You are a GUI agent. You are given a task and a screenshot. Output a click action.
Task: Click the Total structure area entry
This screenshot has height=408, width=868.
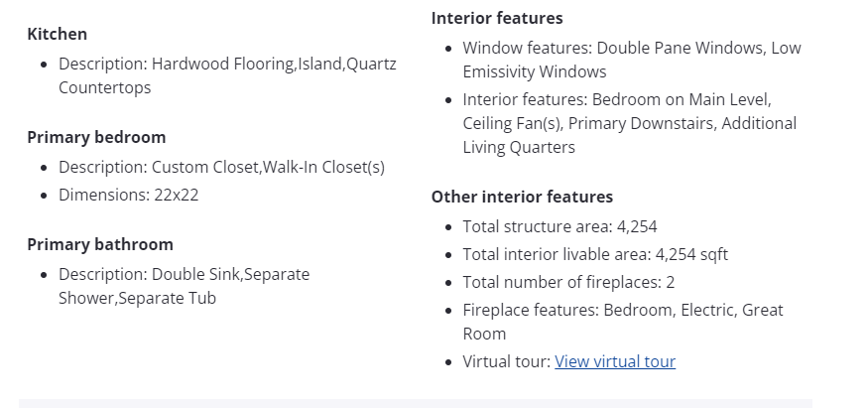click(559, 226)
